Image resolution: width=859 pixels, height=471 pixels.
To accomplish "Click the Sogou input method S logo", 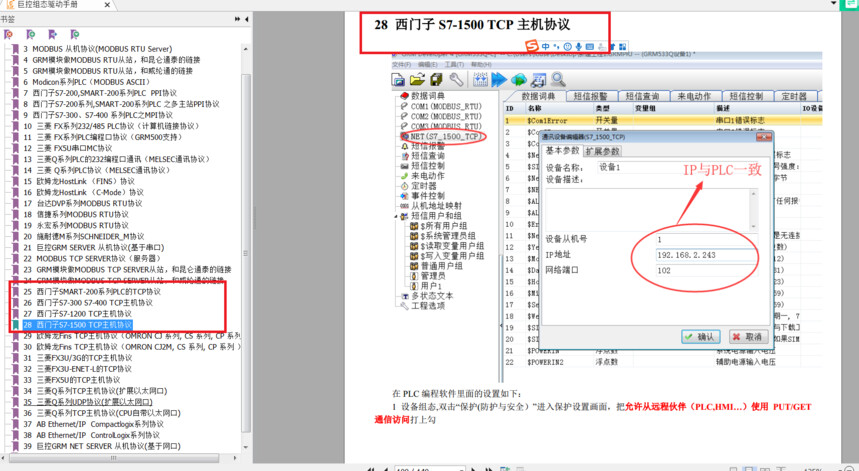I will point(531,46).
